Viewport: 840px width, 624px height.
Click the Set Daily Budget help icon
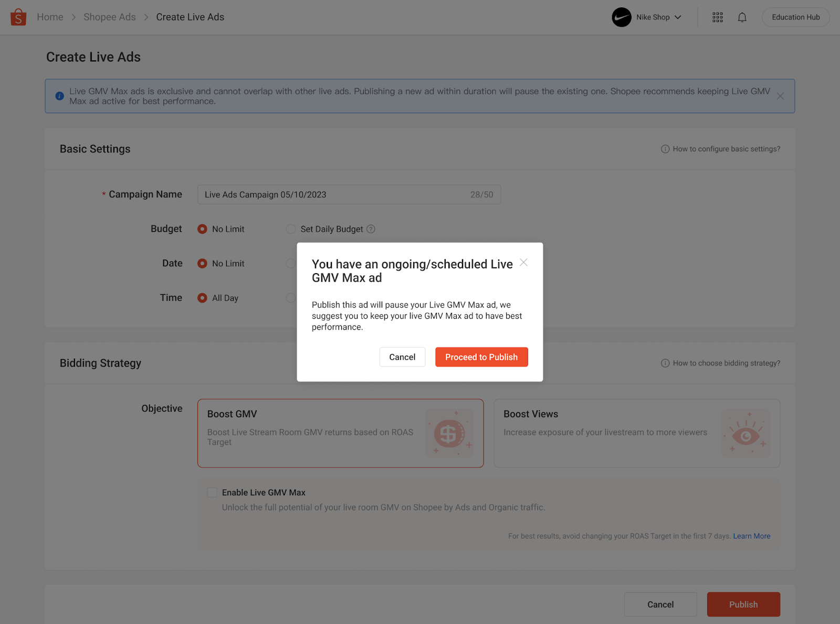371,229
